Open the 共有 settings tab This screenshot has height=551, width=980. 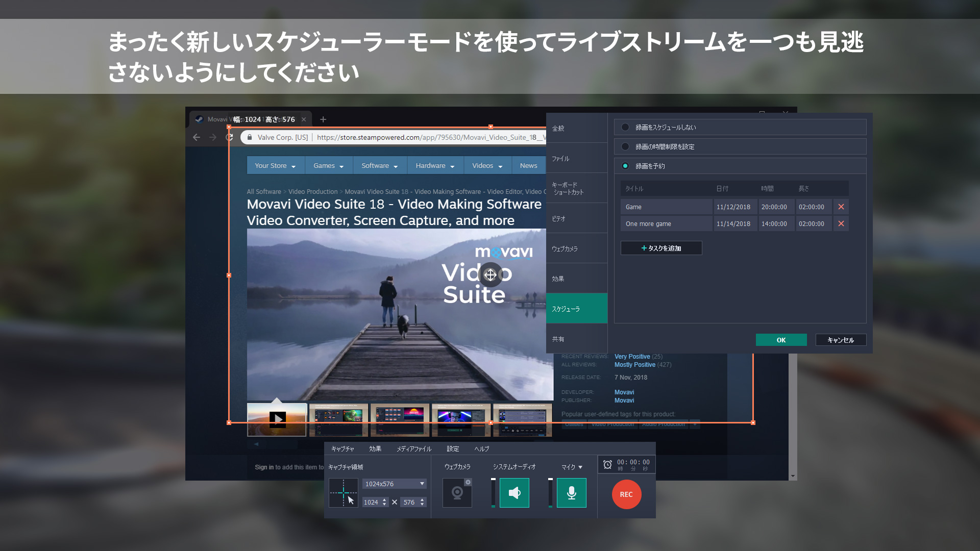pos(577,339)
